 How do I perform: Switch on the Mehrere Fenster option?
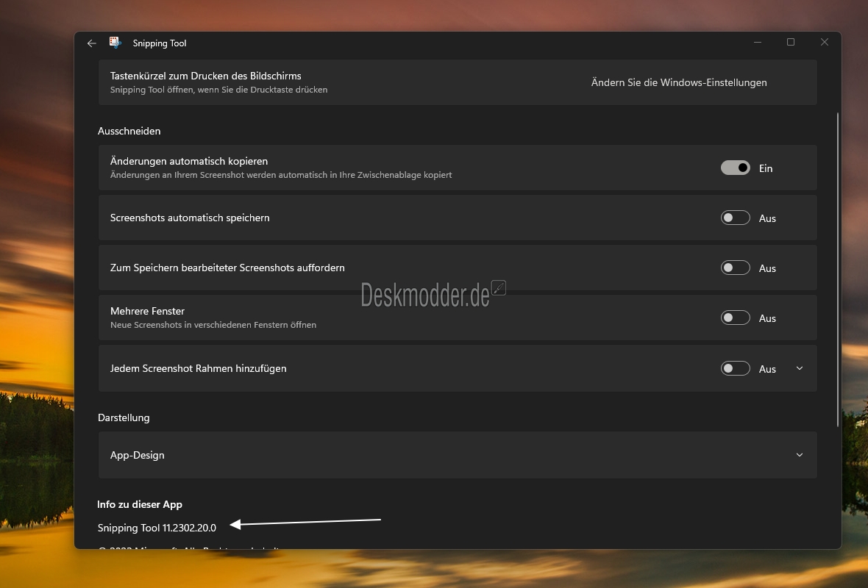pyautogui.click(x=735, y=318)
